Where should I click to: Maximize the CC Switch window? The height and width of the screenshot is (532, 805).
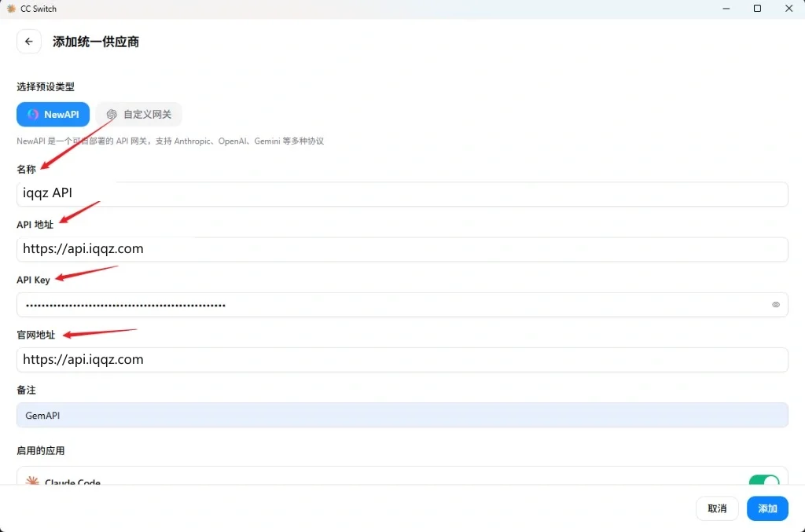(757, 9)
